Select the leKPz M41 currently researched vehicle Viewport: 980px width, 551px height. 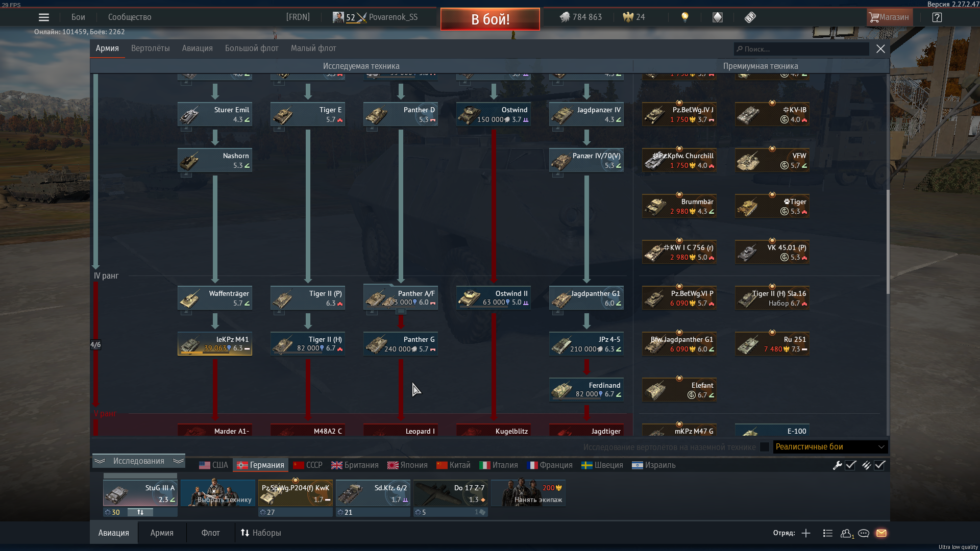pos(215,344)
